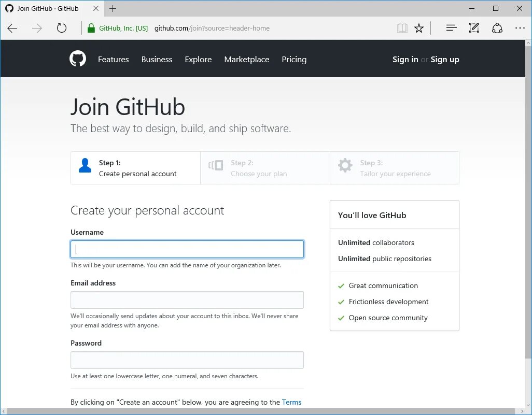Click Unlimited collaborators text
This screenshot has width=532, height=415.
[x=376, y=243]
